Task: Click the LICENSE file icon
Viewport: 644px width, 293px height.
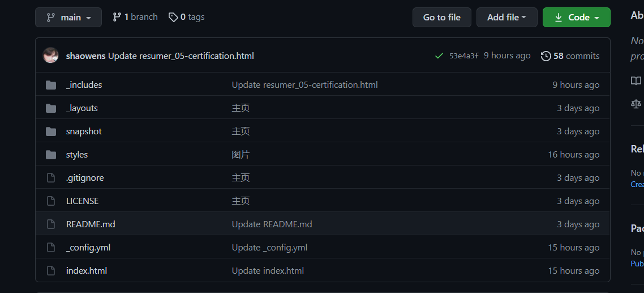Action: (x=51, y=201)
